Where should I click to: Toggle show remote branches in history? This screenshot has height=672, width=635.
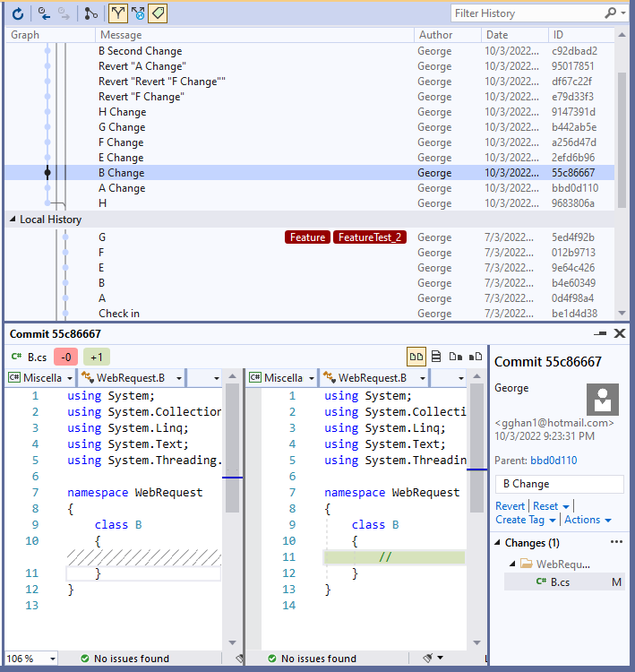138,13
